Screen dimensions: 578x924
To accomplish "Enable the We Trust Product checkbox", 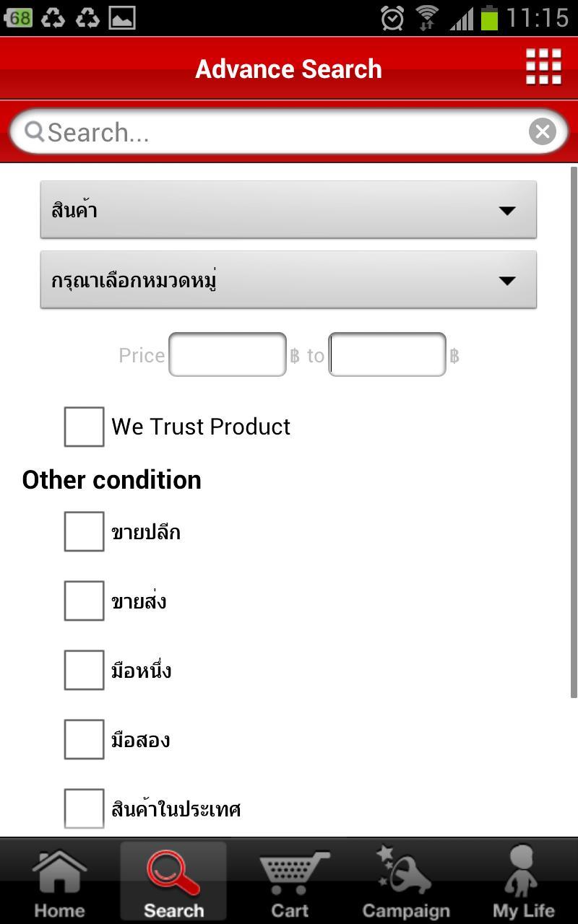I will tap(84, 427).
